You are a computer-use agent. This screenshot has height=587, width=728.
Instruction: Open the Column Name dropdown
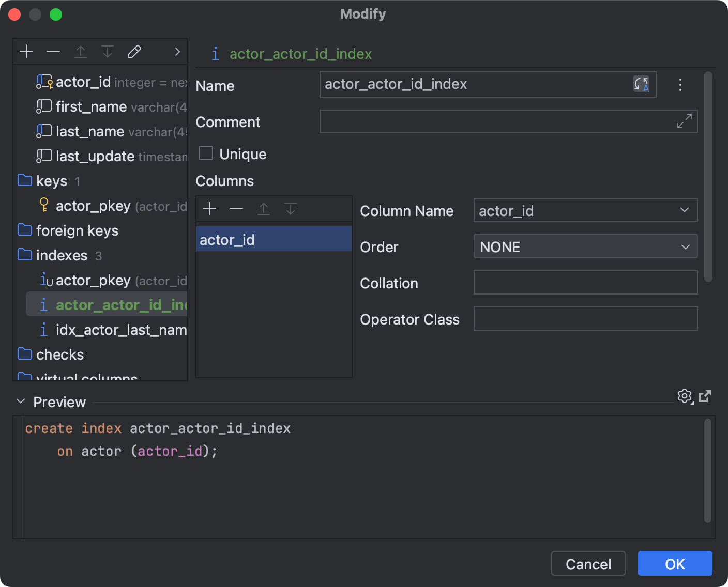(685, 210)
